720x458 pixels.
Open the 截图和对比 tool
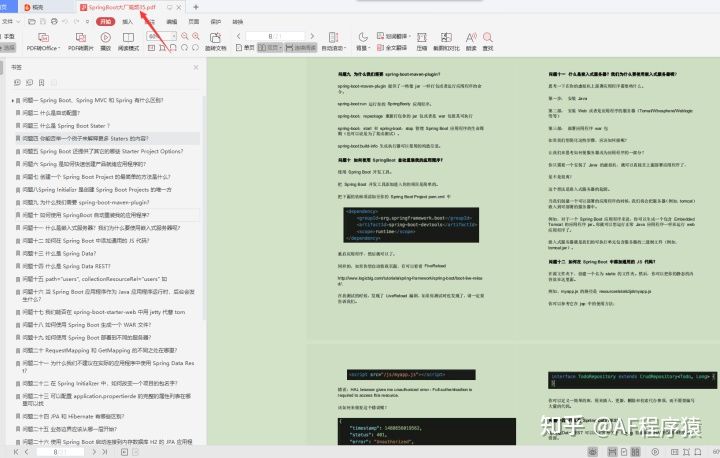[446, 38]
